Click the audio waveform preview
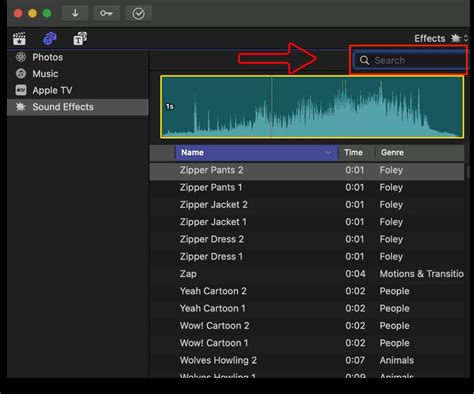The image size is (474, 394). [312, 107]
